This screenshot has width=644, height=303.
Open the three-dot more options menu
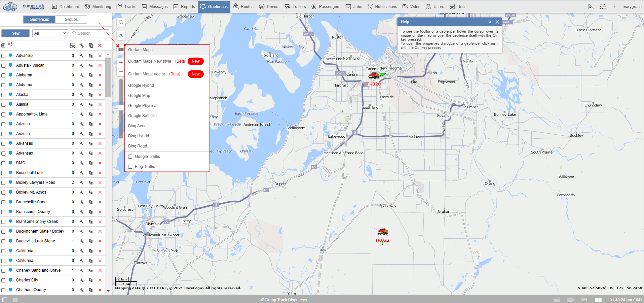click(614, 6)
